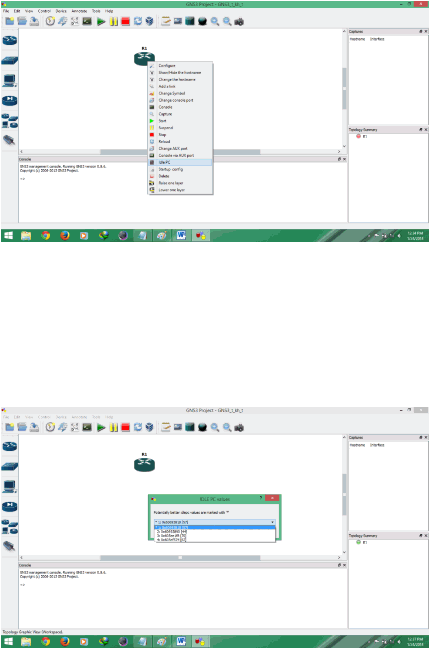Open File menu in context-menu window
Viewport: 429px width, 649px height.
(x=6, y=11)
